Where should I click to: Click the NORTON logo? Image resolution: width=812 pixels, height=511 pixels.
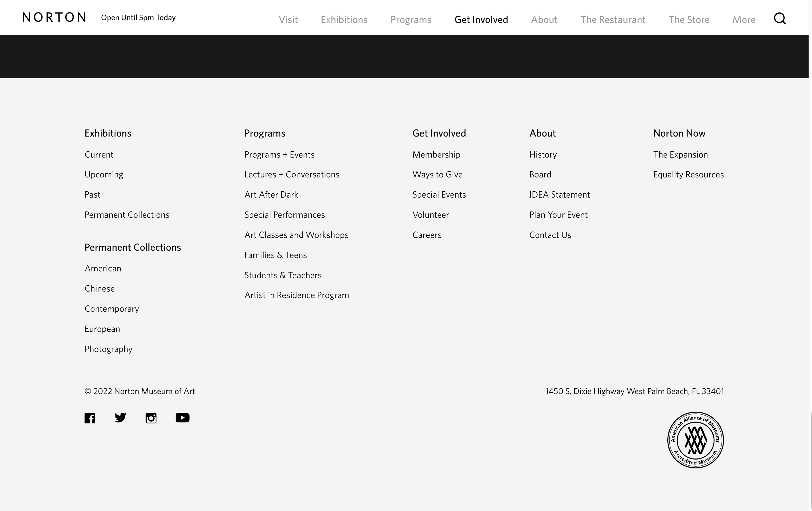(54, 17)
